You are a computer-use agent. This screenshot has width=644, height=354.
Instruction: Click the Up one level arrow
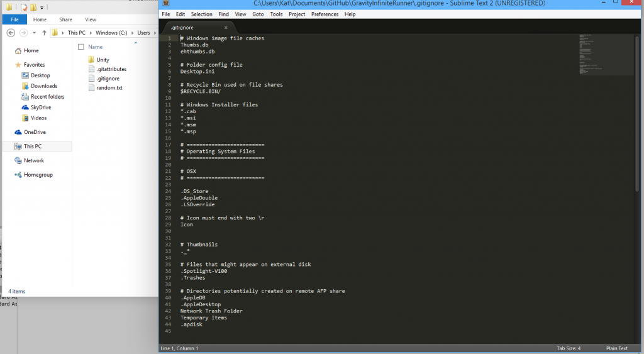pos(45,33)
